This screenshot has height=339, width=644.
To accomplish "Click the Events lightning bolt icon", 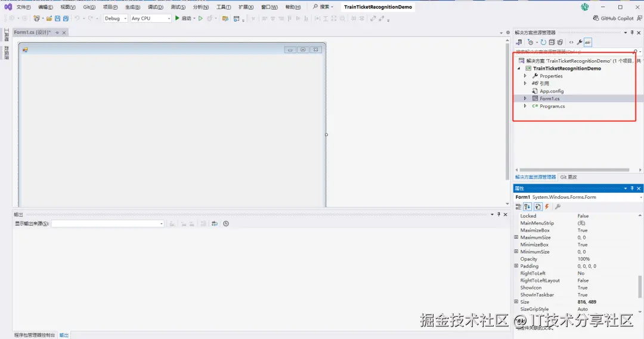I will pyautogui.click(x=547, y=207).
